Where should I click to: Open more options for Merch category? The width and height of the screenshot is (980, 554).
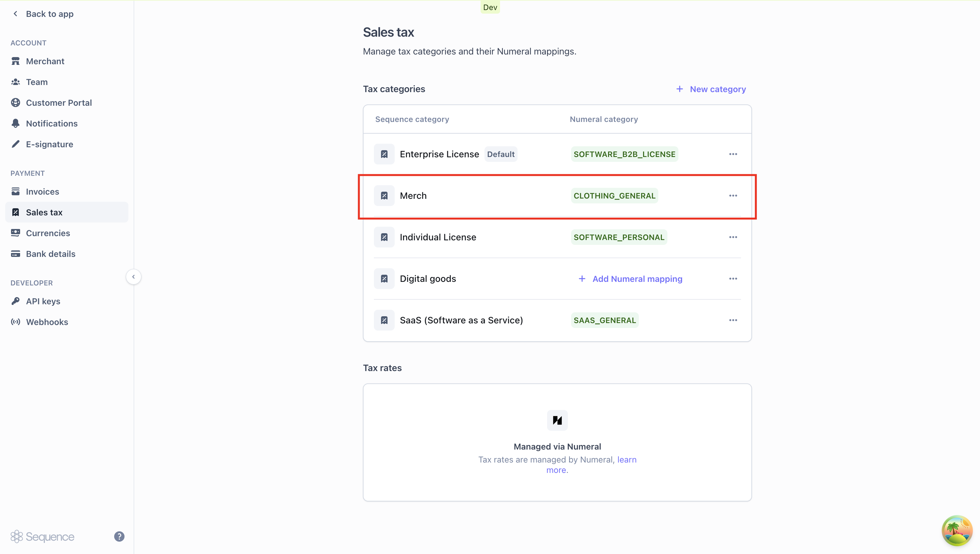tap(733, 196)
